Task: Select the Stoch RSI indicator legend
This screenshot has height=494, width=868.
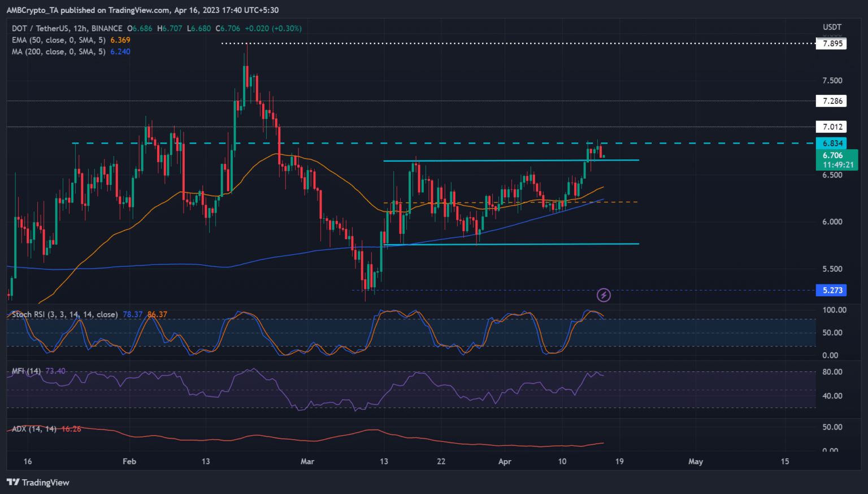Action: tap(64, 314)
